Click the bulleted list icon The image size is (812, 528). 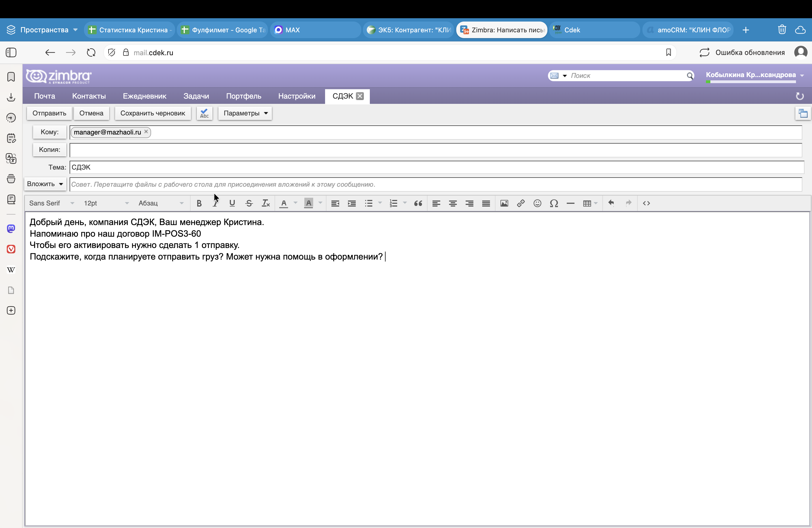[368, 203]
